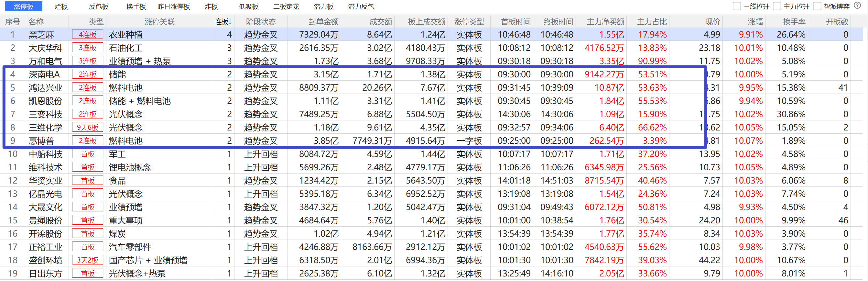This screenshot has width=868, height=281.
Task: Go to the 昨日涨停板 tab
Action: [x=174, y=6]
